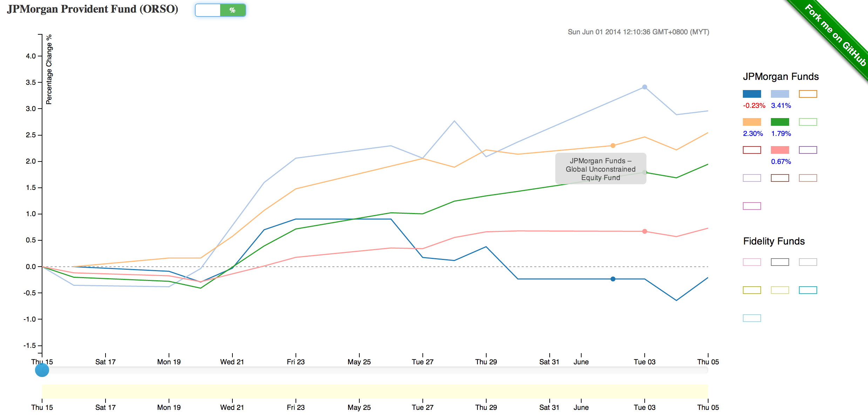
Task: Enable the dark purple outlined JPMorgan fund
Action: tap(808, 150)
